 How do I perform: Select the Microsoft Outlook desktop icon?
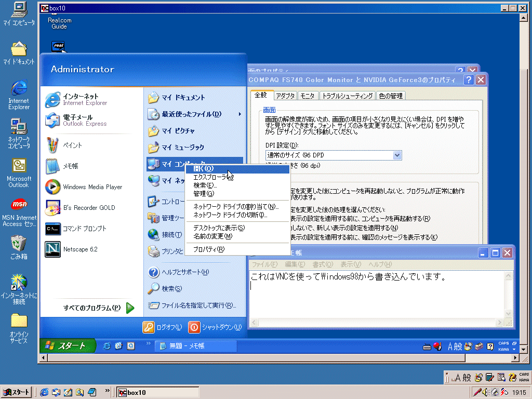pos(19,172)
